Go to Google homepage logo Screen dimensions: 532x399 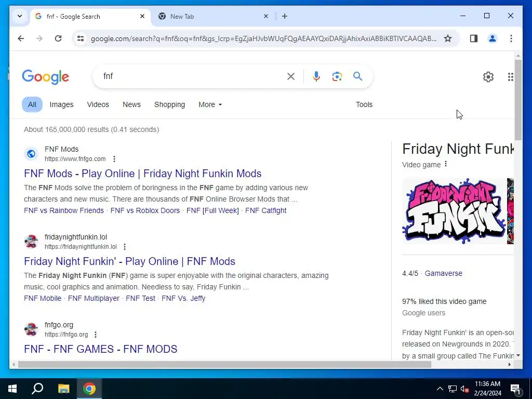(x=46, y=77)
